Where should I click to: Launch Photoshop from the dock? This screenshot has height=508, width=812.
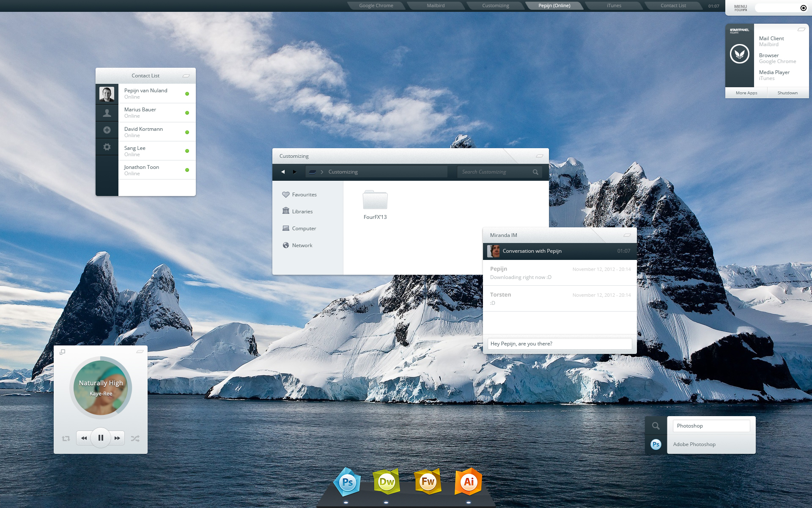tap(347, 482)
